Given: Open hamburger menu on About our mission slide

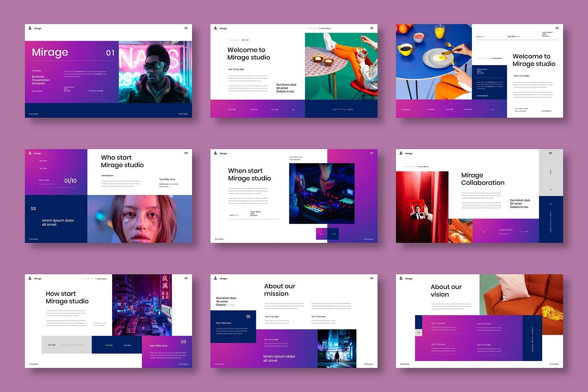Looking at the screenshot, I should tap(371, 278).
